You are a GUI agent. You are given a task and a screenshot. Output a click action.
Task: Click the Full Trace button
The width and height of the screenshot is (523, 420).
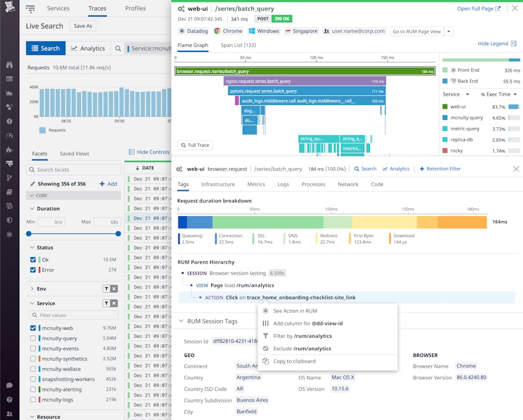pyautogui.click(x=195, y=145)
